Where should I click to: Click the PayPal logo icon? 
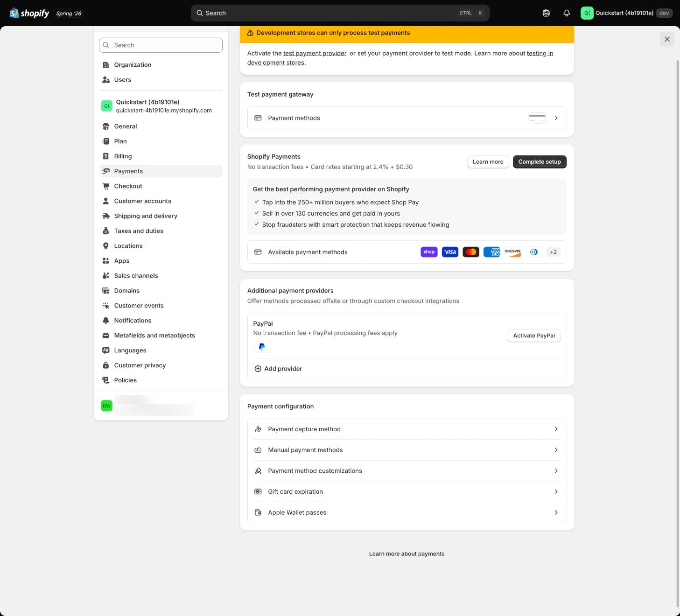coord(262,347)
